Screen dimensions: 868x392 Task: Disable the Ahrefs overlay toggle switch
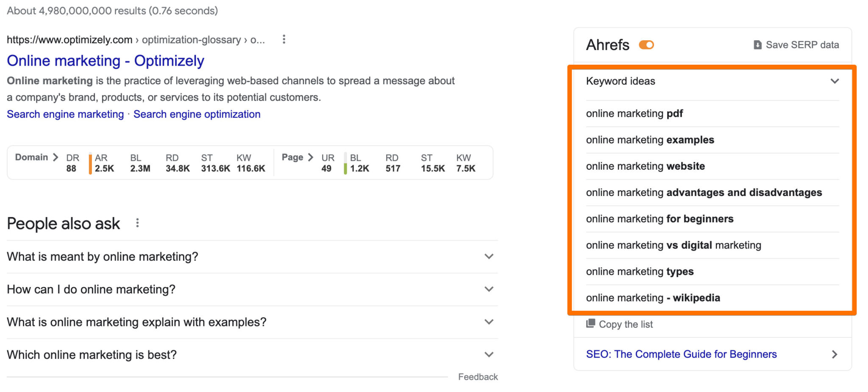click(x=646, y=44)
